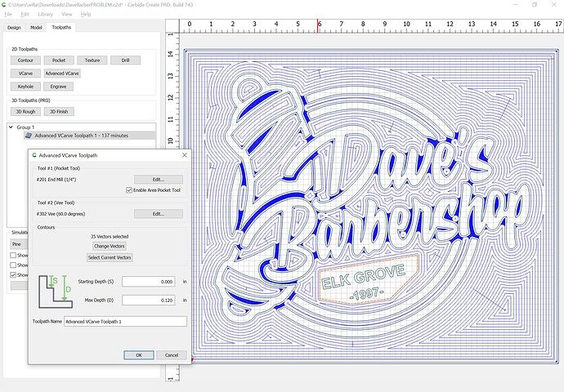Click the Advanced VCarve toolpath icon in tree

click(x=28, y=136)
